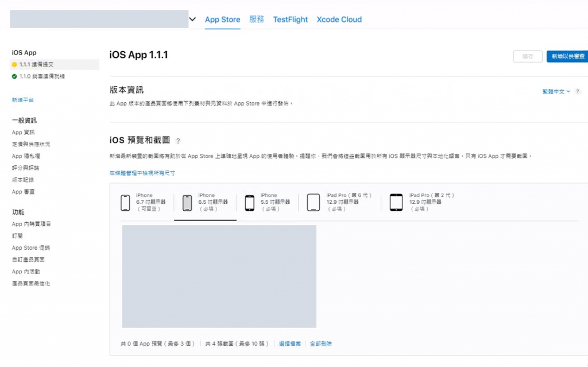Go to 訂閱 section
588x367 pixels.
[17, 235]
